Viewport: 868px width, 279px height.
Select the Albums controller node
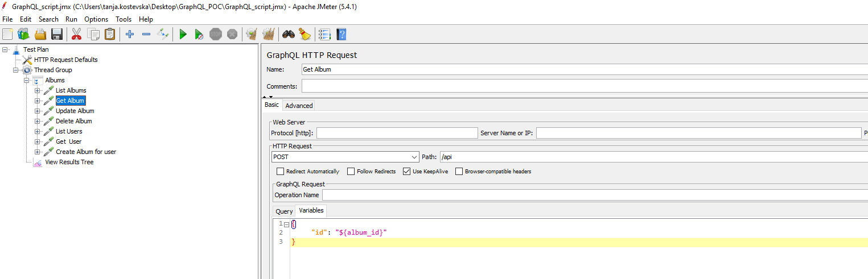[55, 80]
